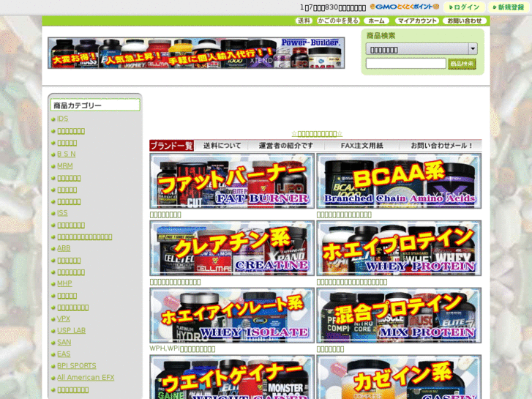Open the 送料 shipping menu item

coord(304,20)
